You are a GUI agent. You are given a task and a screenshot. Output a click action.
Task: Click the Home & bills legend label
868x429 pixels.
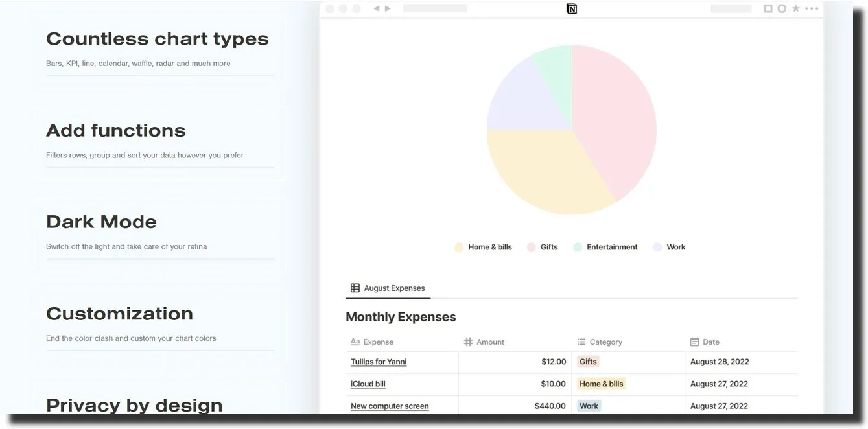click(490, 247)
